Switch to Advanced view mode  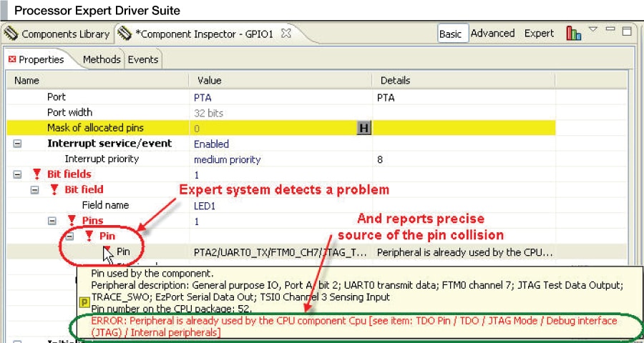tap(492, 34)
